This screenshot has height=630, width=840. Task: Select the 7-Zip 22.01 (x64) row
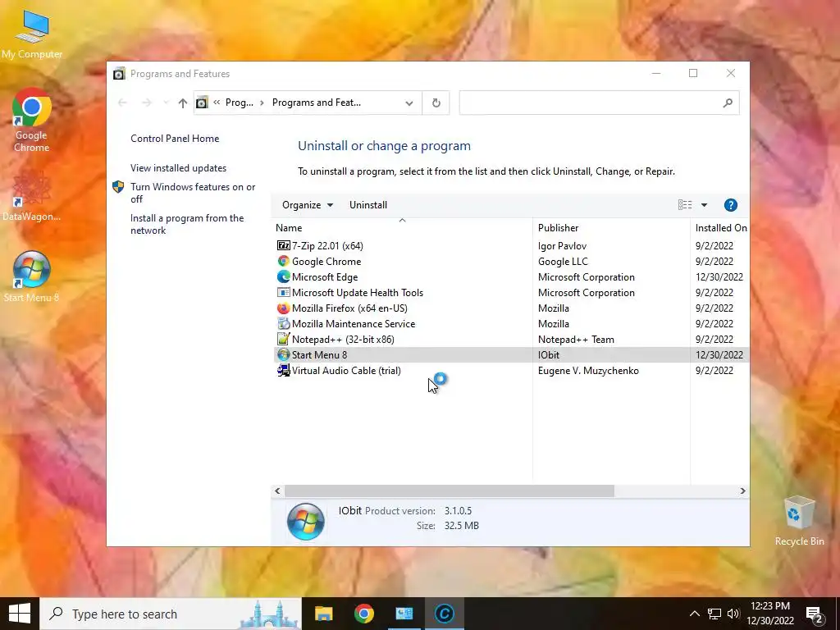tap(512, 245)
